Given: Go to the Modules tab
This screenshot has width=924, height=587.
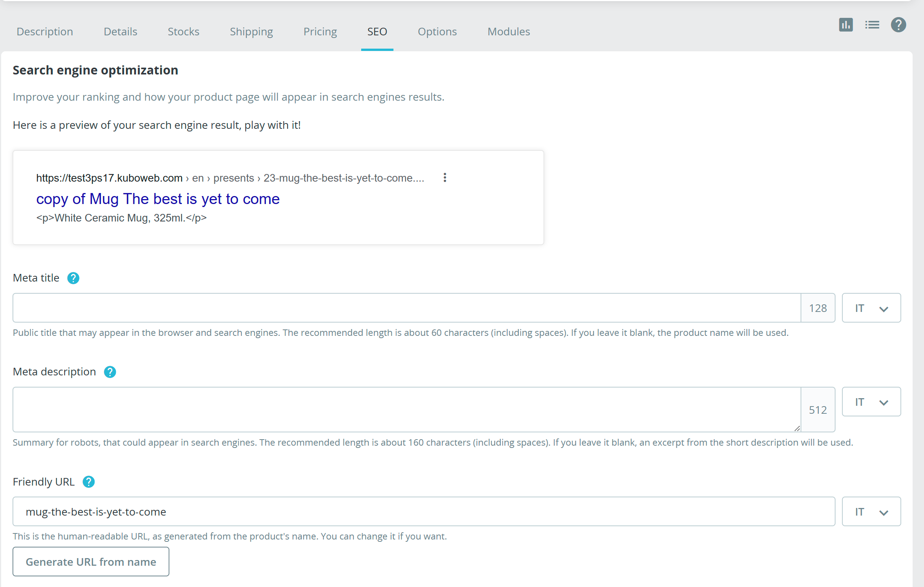Looking at the screenshot, I should click(x=509, y=32).
